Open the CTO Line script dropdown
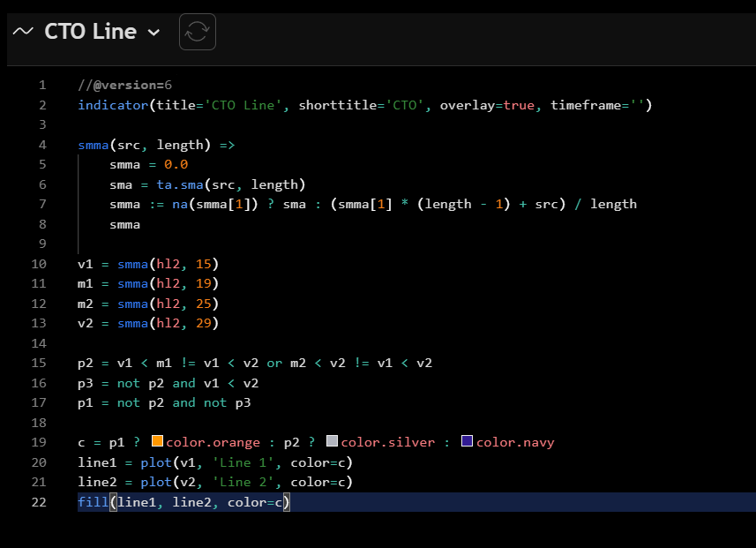The image size is (756, 548). (x=153, y=33)
